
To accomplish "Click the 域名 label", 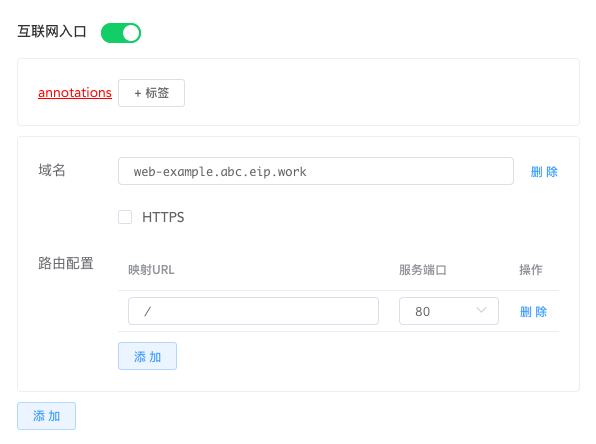I will click(52, 170).
